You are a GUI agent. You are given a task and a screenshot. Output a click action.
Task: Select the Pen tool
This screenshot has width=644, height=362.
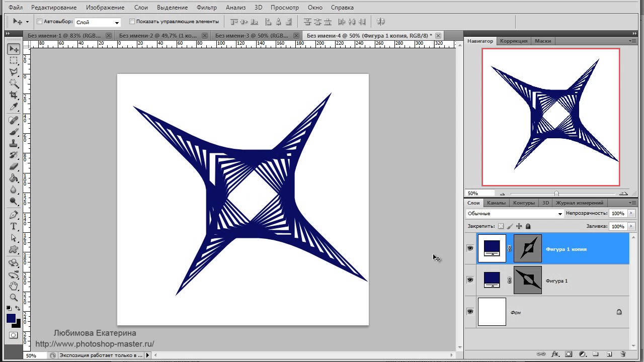14,215
